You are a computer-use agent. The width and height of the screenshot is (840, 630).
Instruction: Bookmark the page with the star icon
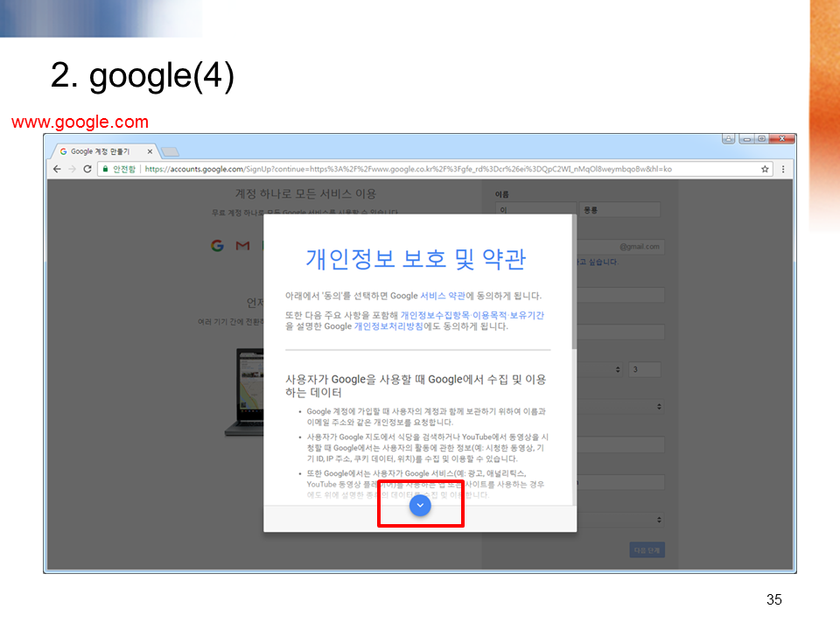tap(765, 169)
